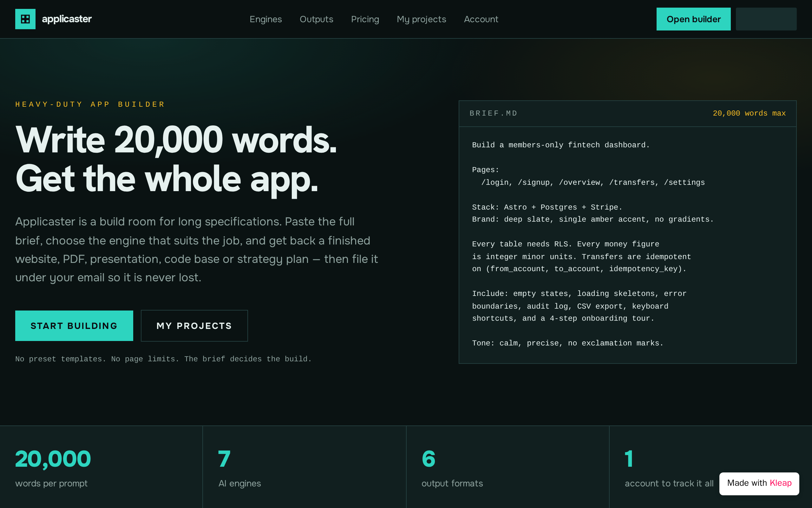Open the Pricing page link
Viewport: 812px width, 508px height.
[x=365, y=19]
